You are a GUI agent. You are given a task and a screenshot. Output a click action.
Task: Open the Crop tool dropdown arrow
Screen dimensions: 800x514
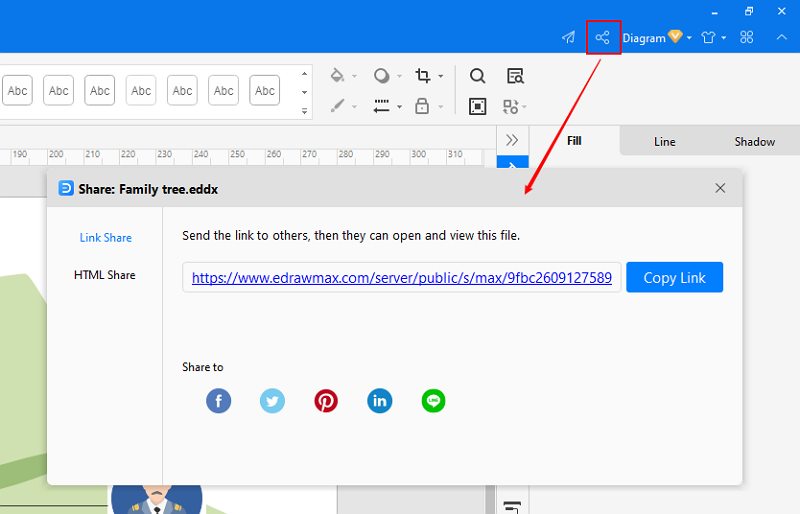pyautogui.click(x=441, y=77)
